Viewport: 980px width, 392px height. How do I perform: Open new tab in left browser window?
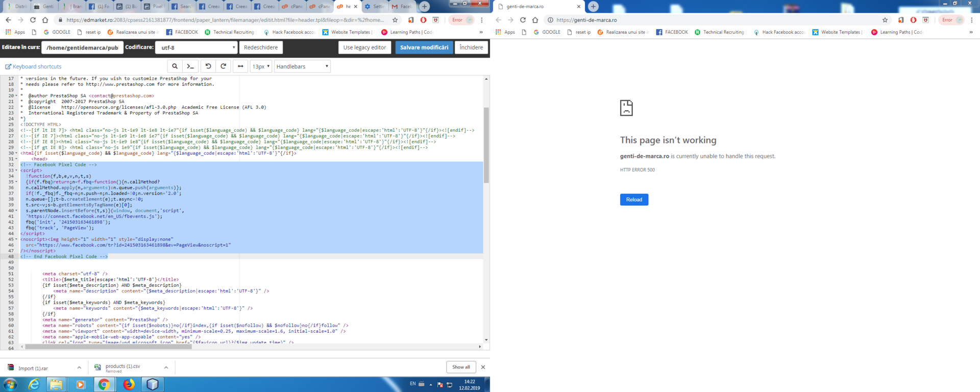425,7
